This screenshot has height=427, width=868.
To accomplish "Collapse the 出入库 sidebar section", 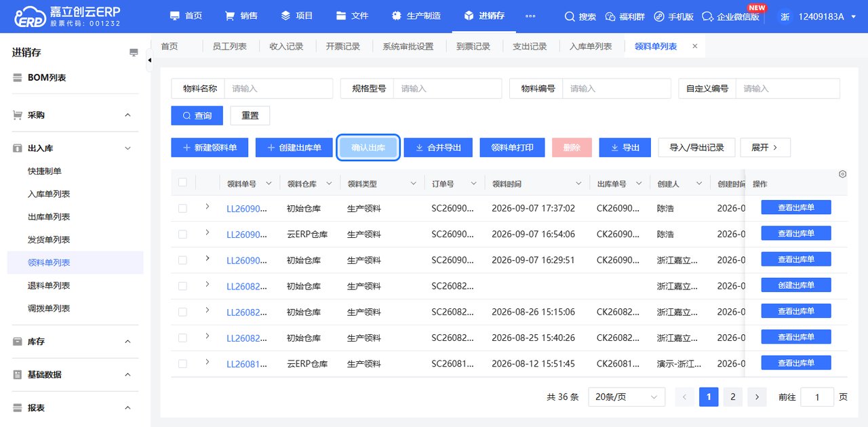I will [x=71, y=148].
